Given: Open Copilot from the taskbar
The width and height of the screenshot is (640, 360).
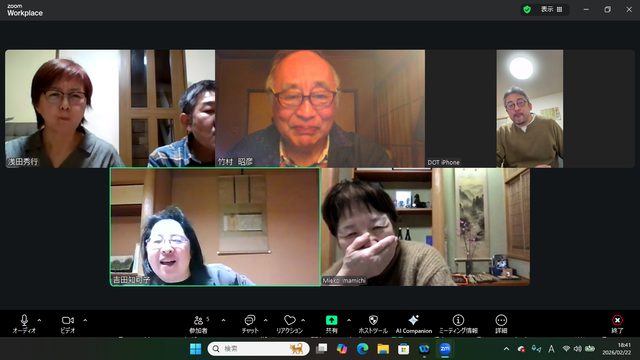Looking at the screenshot, I should (342, 349).
